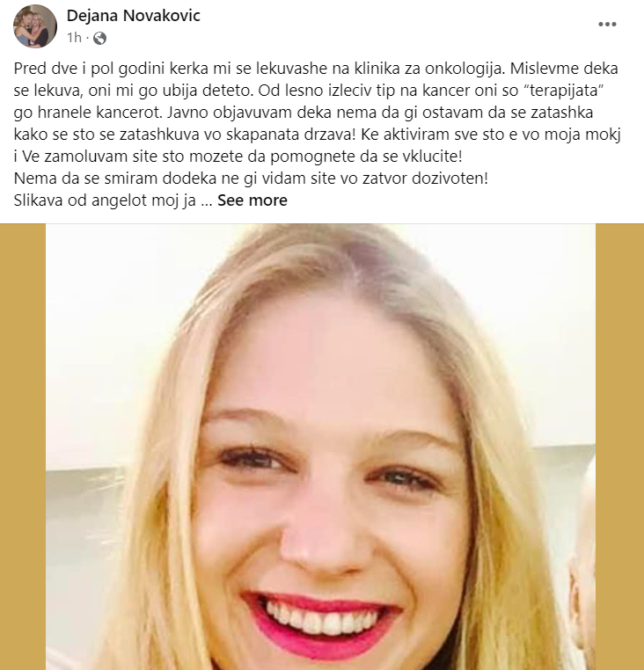Expand the post with See more
Image resolution: width=644 pixels, height=670 pixels.
252,200
